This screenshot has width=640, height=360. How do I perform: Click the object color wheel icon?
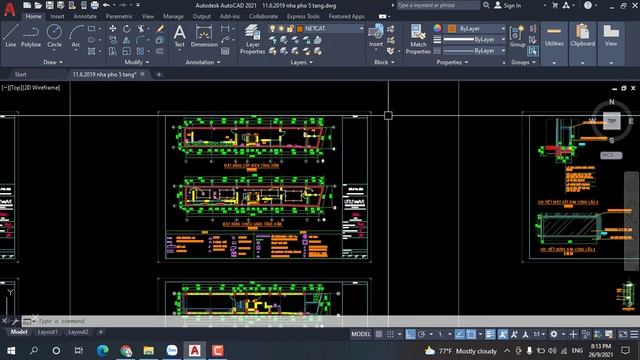[x=437, y=28]
